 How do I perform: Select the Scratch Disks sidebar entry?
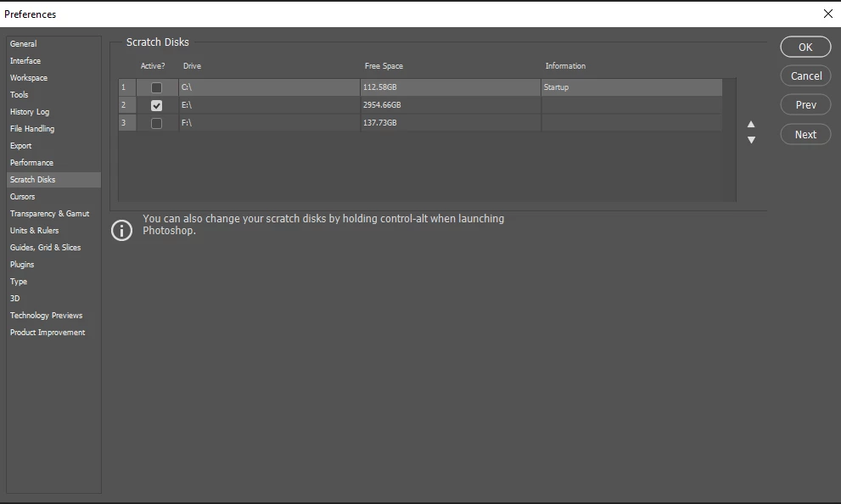(x=53, y=180)
